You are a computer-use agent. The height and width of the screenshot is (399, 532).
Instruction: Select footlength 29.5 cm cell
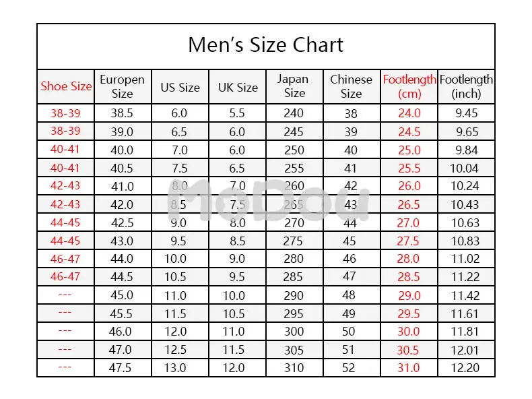[x=409, y=313]
